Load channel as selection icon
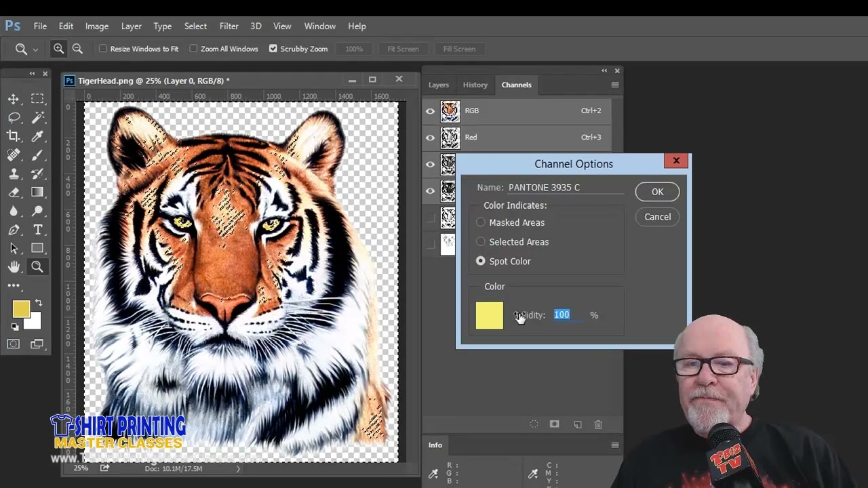The image size is (868, 488). [x=534, y=424]
